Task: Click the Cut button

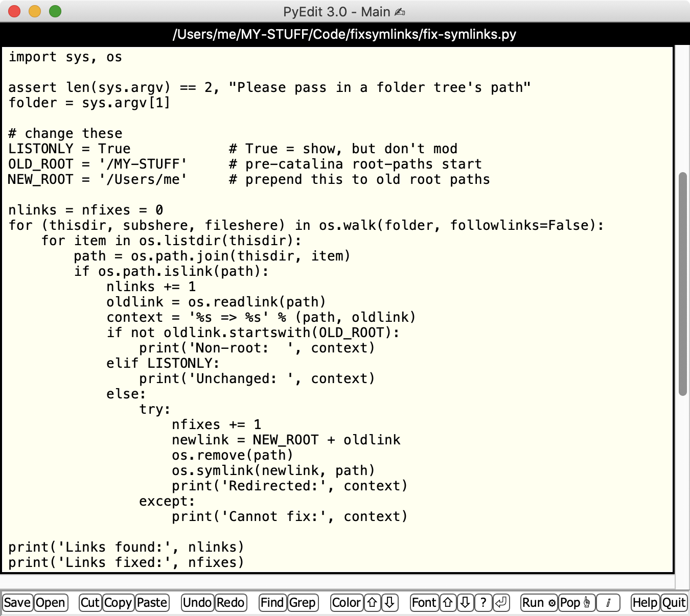Action: click(x=90, y=603)
